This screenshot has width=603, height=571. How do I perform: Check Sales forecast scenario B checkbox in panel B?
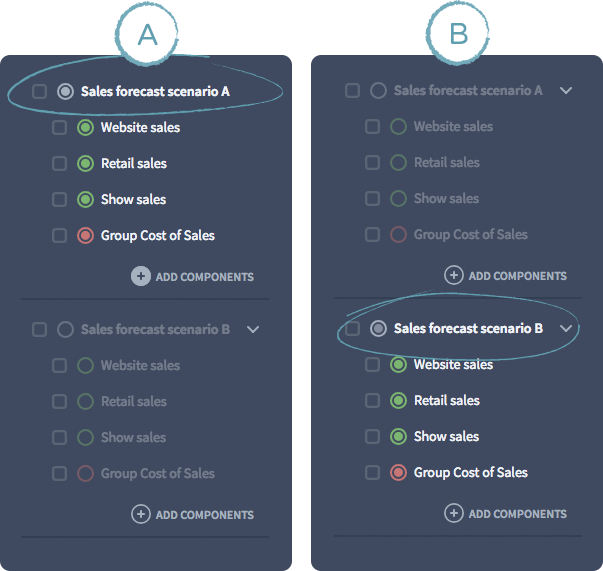click(352, 329)
